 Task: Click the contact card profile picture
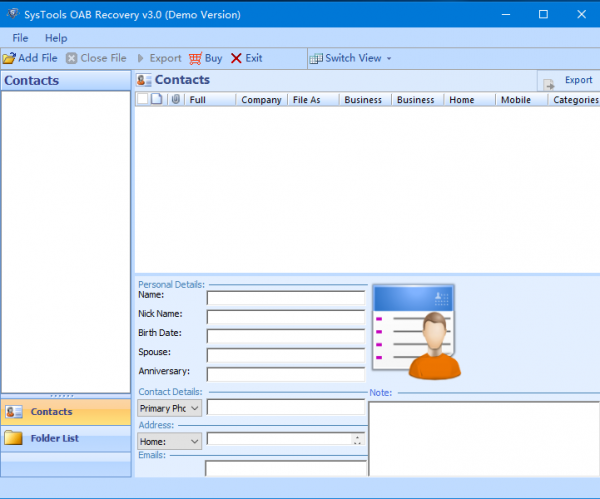tap(416, 332)
